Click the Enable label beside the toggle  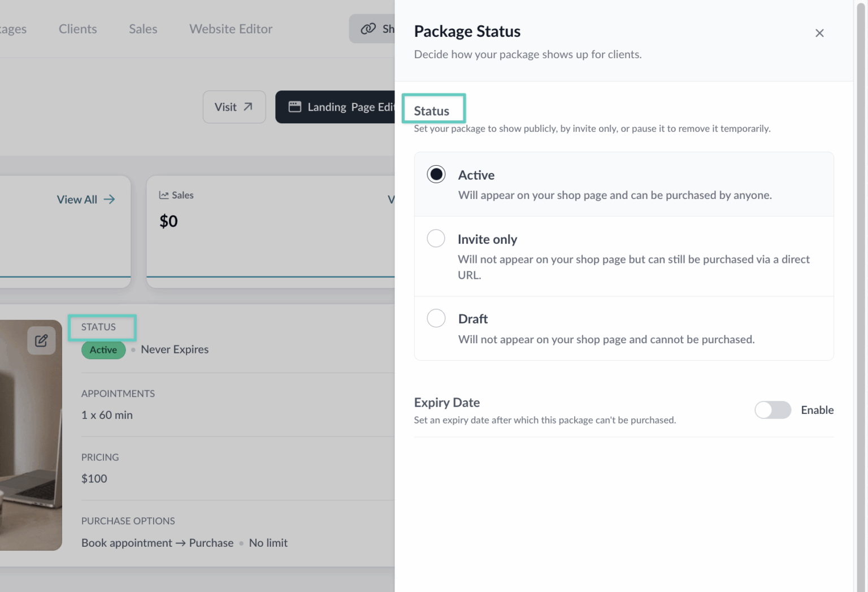(817, 410)
